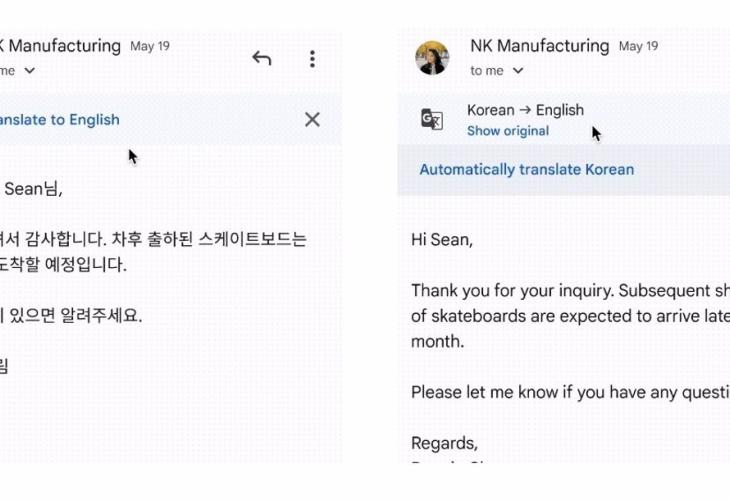Expand "to me" details in translated email
730x500 pixels.
pyautogui.click(x=517, y=71)
